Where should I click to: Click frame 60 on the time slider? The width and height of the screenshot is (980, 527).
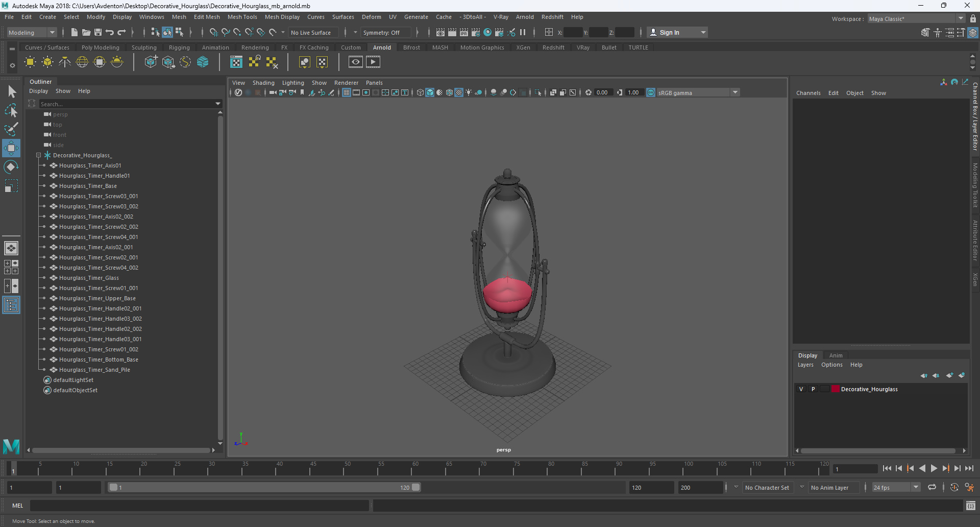click(415, 468)
